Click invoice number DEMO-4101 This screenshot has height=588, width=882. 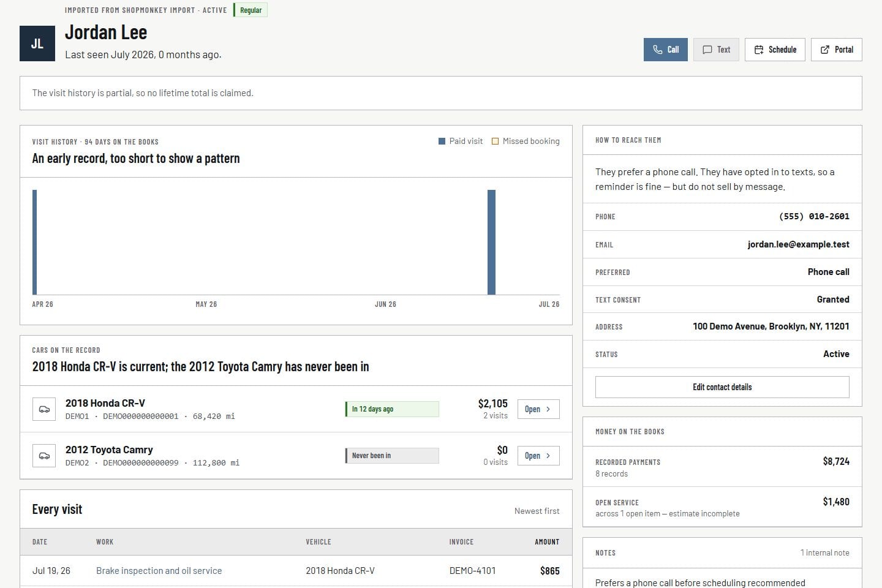pos(473,571)
